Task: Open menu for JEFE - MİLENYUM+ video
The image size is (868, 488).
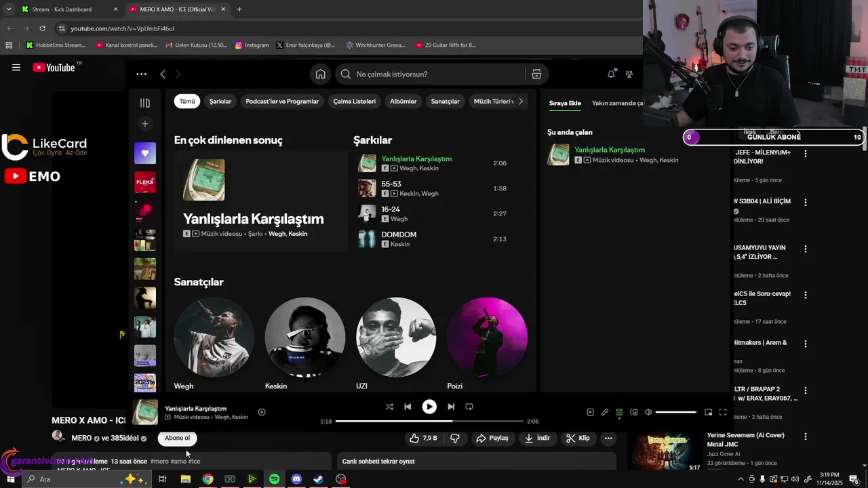Action: [x=806, y=154]
